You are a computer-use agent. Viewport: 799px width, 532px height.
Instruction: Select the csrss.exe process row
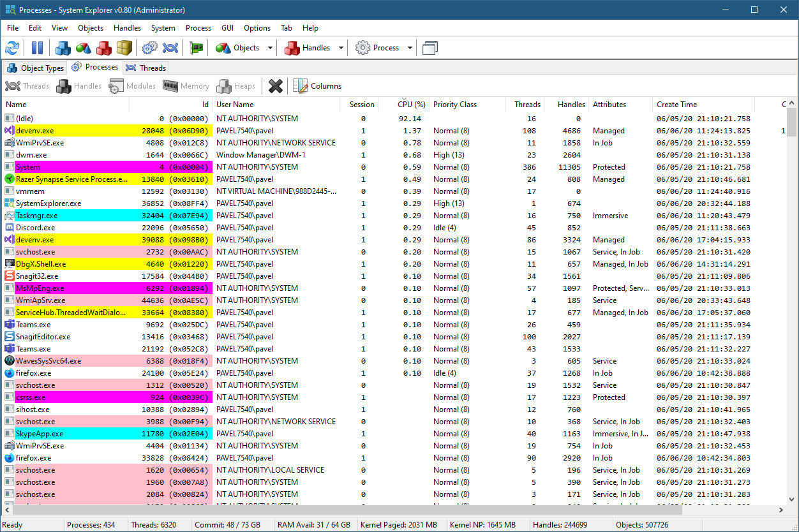pyautogui.click(x=394, y=397)
